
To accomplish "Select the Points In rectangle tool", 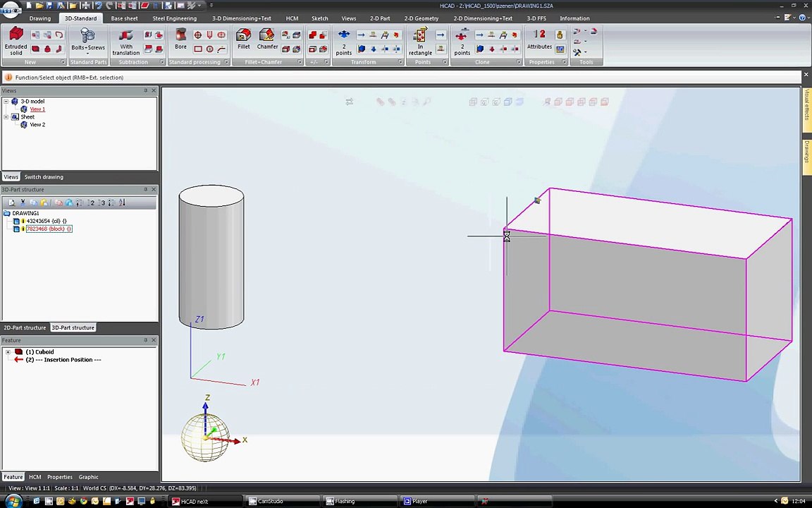I will (x=420, y=42).
